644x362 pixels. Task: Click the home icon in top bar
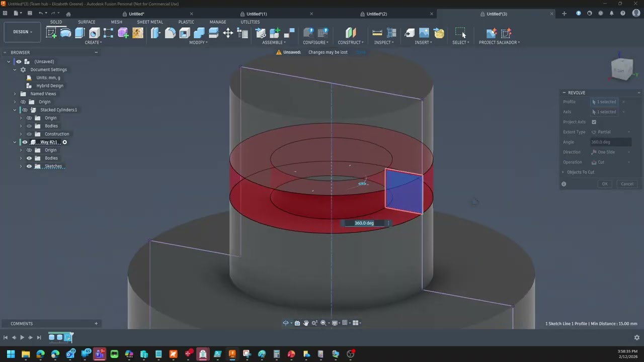[x=68, y=14]
